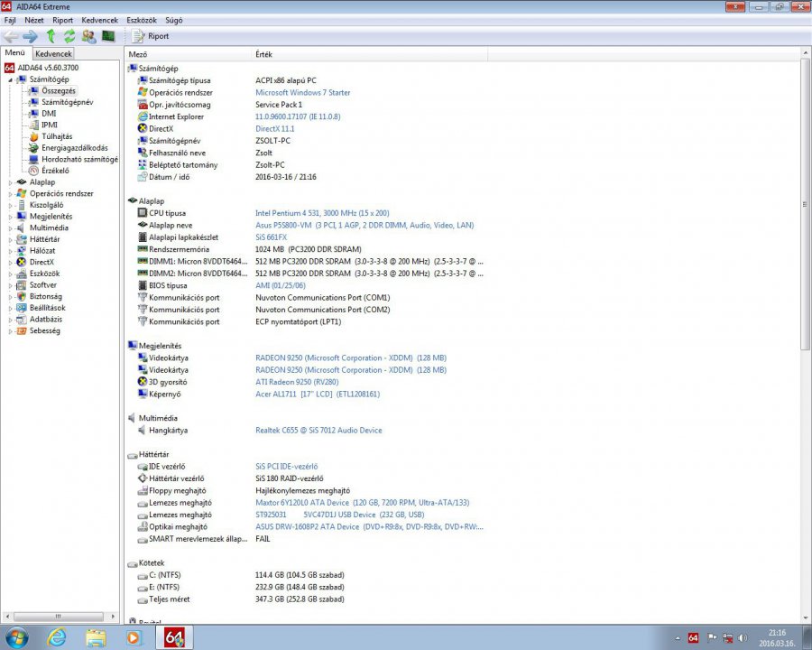Screen dimensions: 812x650
Task: Expand the Háttértár tree node
Action: [10, 239]
